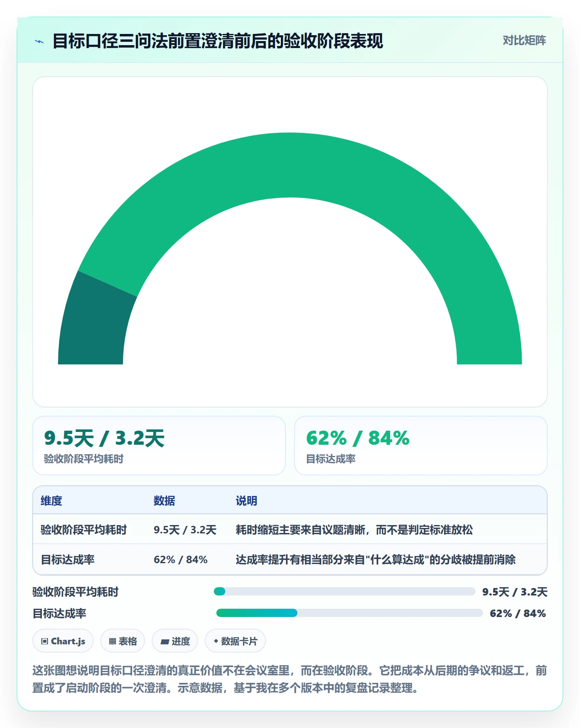The height and width of the screenshot is (728, 580).
Task: Click the 说明 column header
Action: pyautogui.click(x=247, y=501)
